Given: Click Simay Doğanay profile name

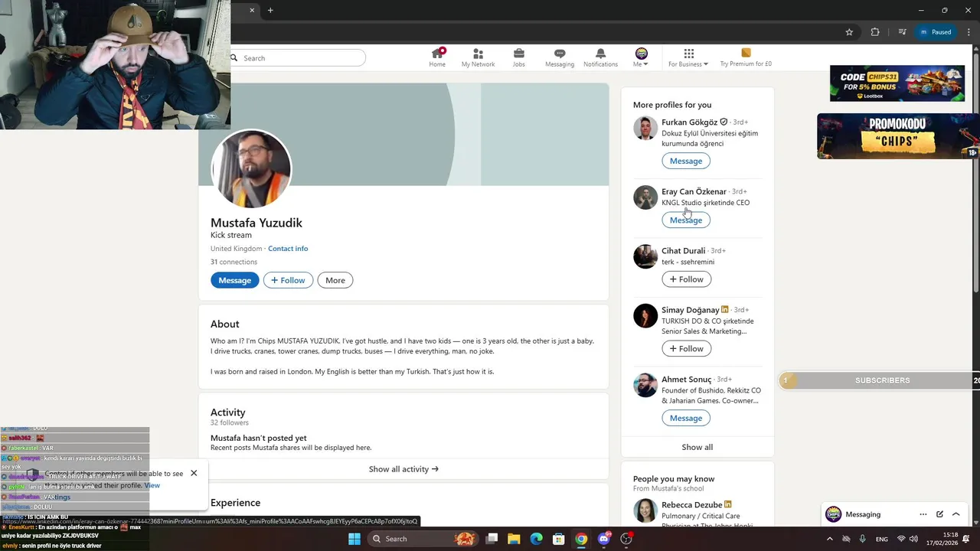Looking at the screenshot, I should [x=690, y=310].
